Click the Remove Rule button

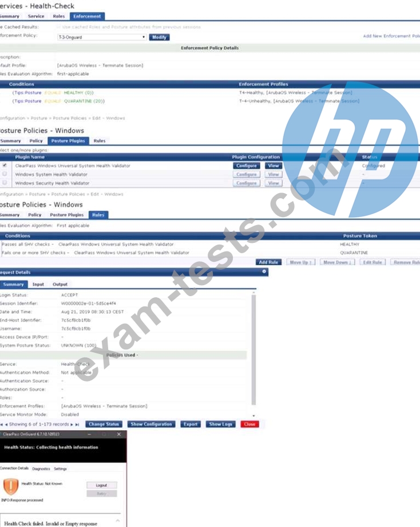point(405,262)
